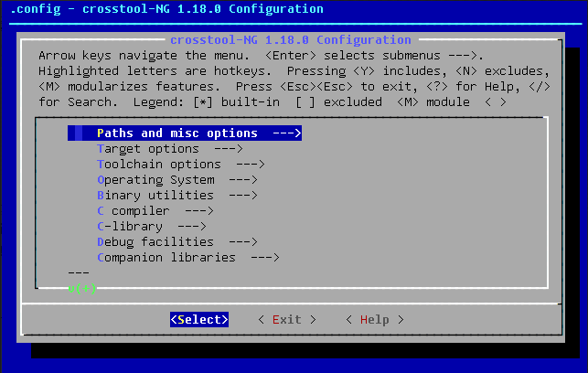This screenshot has height=373, width=588.
Task: Open Debug facilities submenu
Action: point(177,241)
